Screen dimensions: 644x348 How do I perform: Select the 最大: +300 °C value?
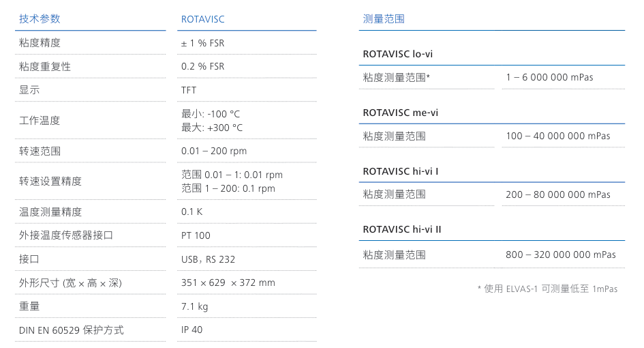tap(212, 128)
